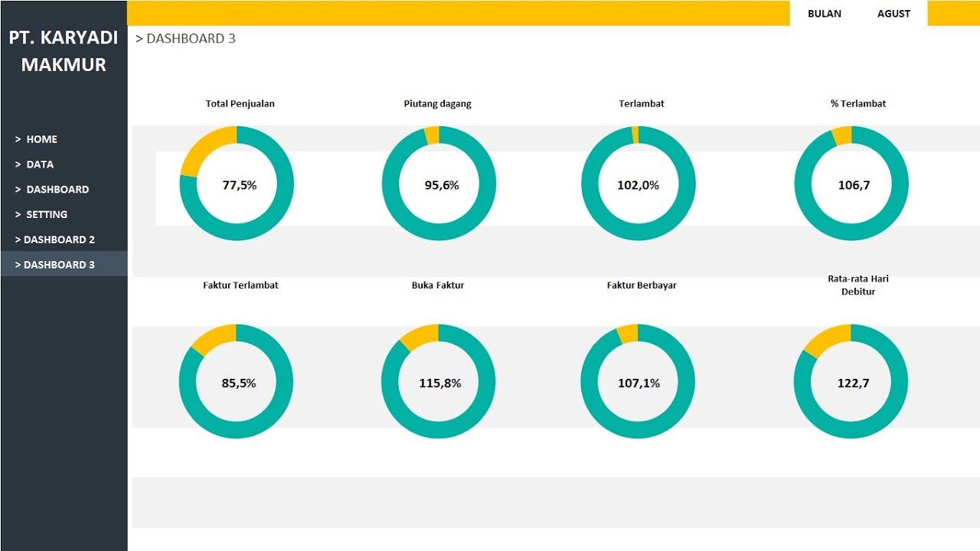Select the Faktur Berbayar donut chart
Image resolution: width=980 pixels, height=551 pixels.
(638, 382)
